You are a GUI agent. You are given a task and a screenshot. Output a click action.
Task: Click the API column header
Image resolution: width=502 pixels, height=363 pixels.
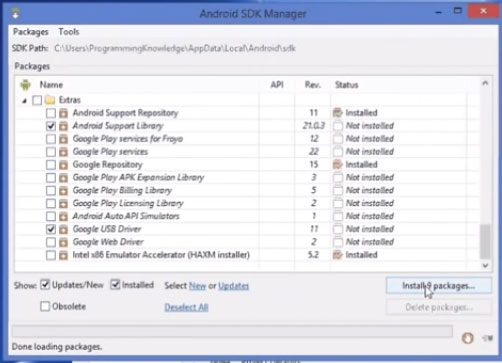point(277,85)
